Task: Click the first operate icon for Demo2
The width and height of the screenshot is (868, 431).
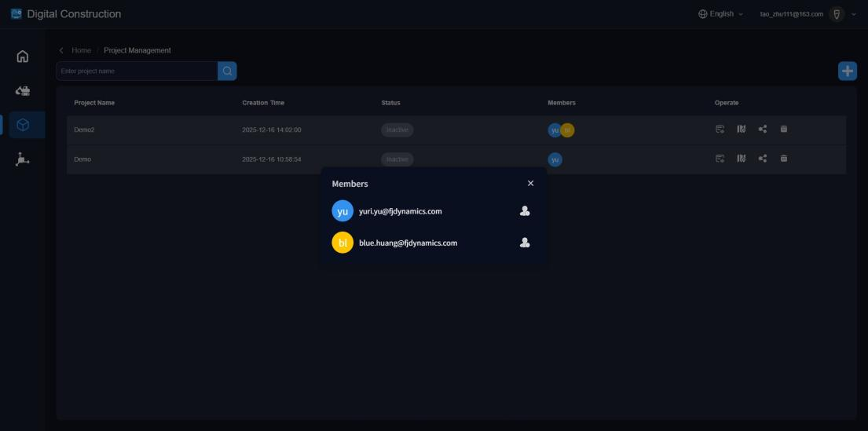Action: (x=720, y=130)
